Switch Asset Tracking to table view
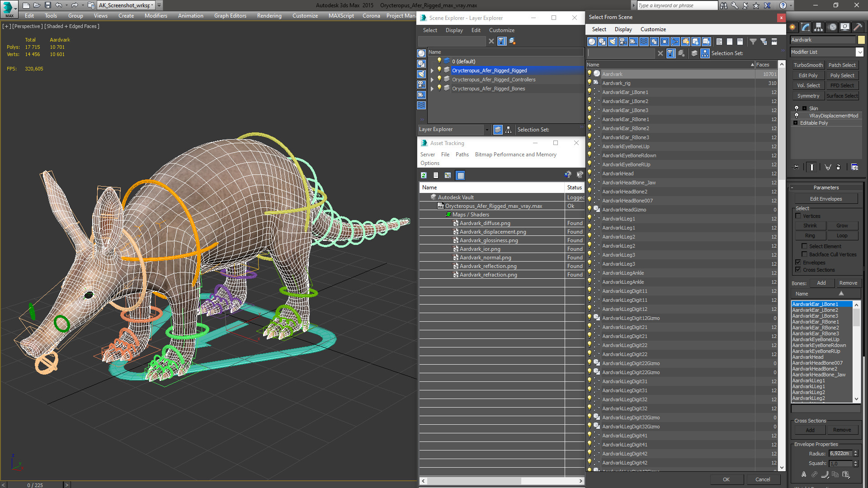 (460, 175)
